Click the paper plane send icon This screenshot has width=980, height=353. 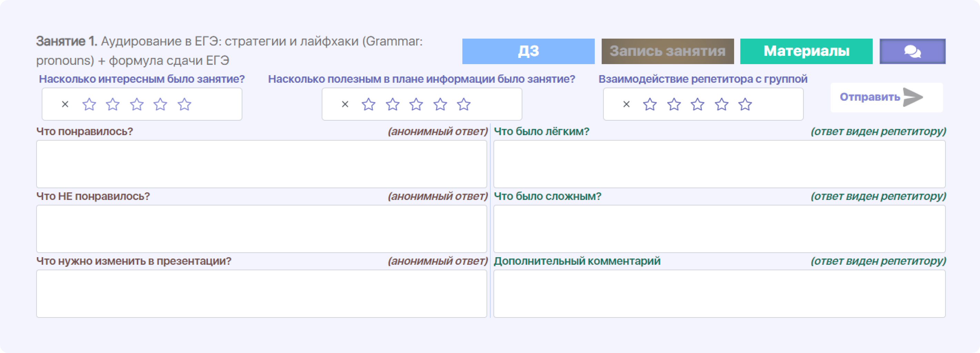(x=913, y=97)
